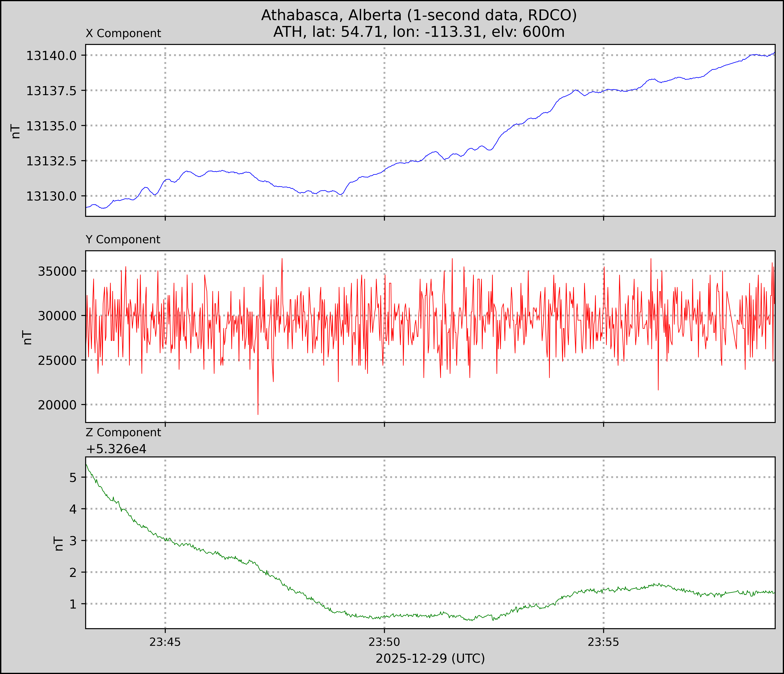Click the 'X Component' panel label
The height and width of the screenshot is (674, 784).
point(123,33)
